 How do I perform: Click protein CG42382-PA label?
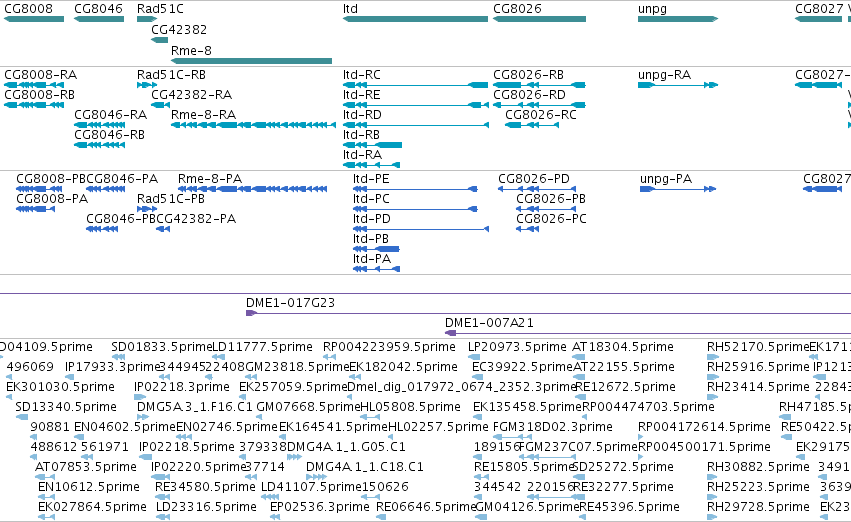[x=196, y=219]
